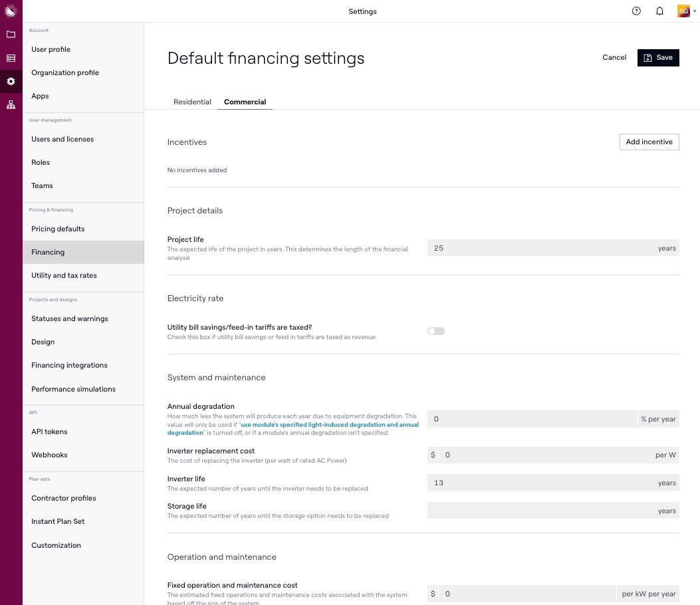This screenshot has height=605, width=700.
Task: Go to Pricing defaults in sidebar
Action: point(58,229)
